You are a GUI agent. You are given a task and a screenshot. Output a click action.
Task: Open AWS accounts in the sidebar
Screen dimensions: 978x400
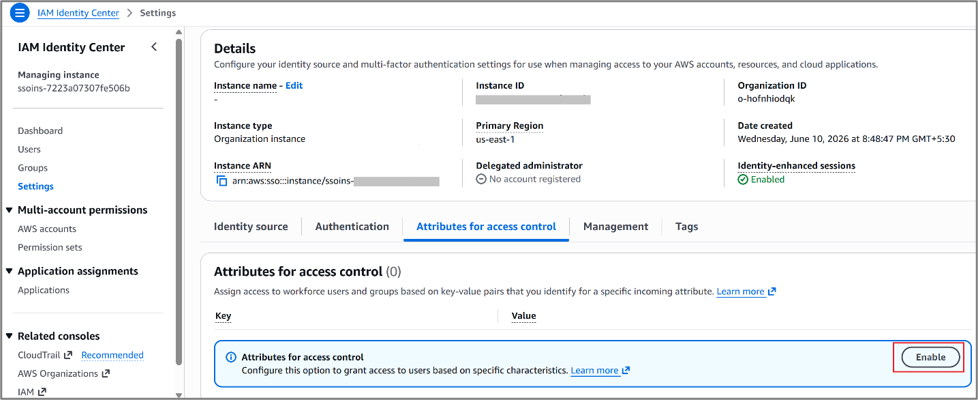[47, 229]
